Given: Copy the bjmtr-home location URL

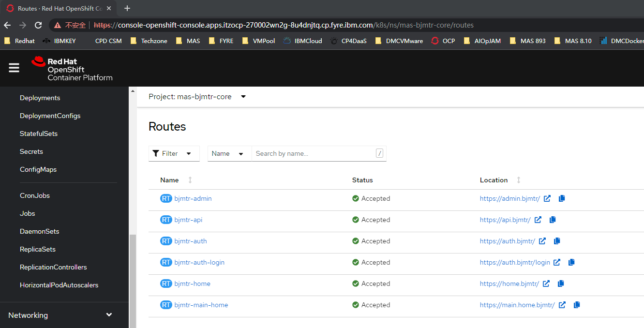Looking at the screenshot, I should tap(560, 283).
